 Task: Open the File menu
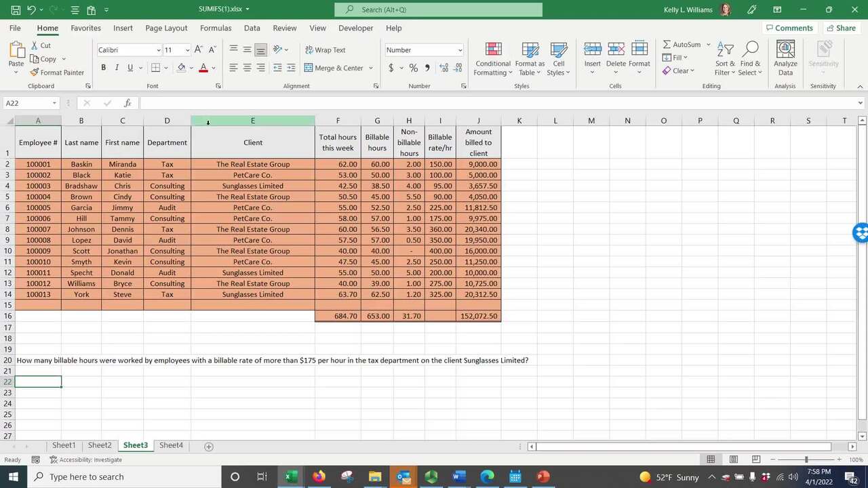15,28
